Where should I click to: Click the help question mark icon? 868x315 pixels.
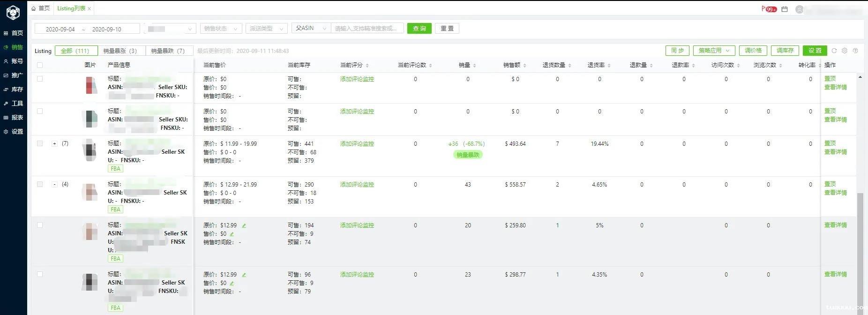855,51
